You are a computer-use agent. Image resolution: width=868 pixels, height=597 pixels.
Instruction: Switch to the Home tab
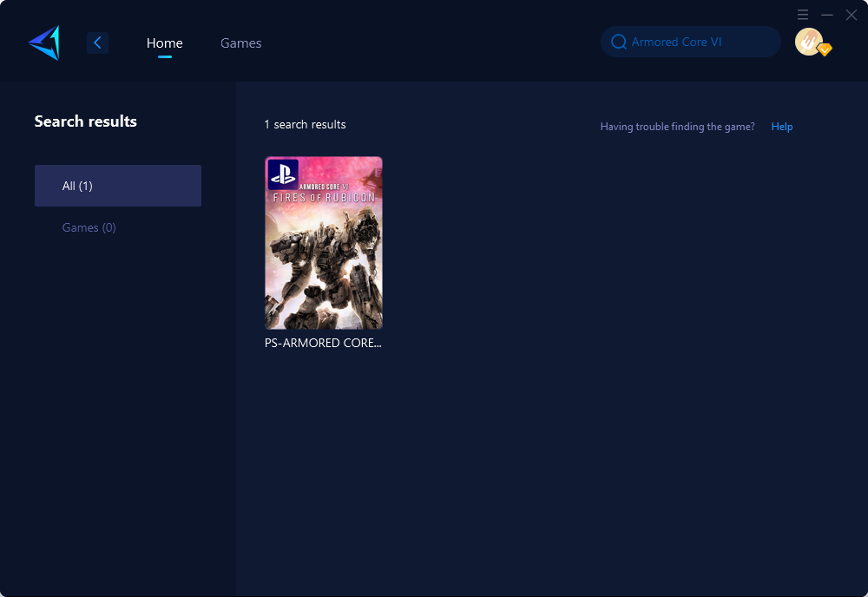pyautogui.click(x=164, y=43)
